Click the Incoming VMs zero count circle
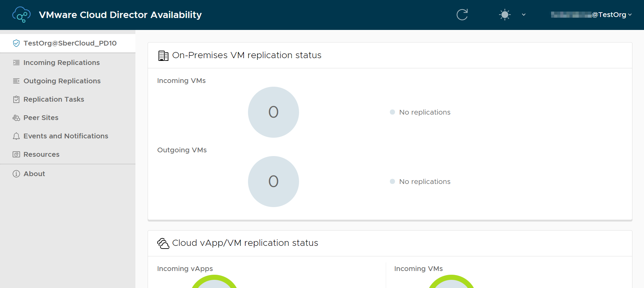The height and width of the screenshot is (288, 644). pos(274,112)
